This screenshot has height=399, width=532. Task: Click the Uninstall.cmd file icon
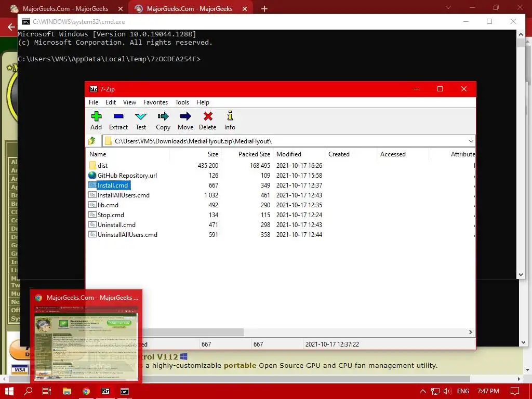point(92,224)
